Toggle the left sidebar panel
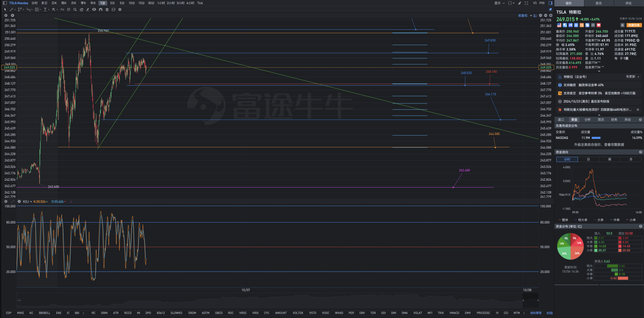The height and width of the screenshot is (318, 644). click(x=5, y=3)
